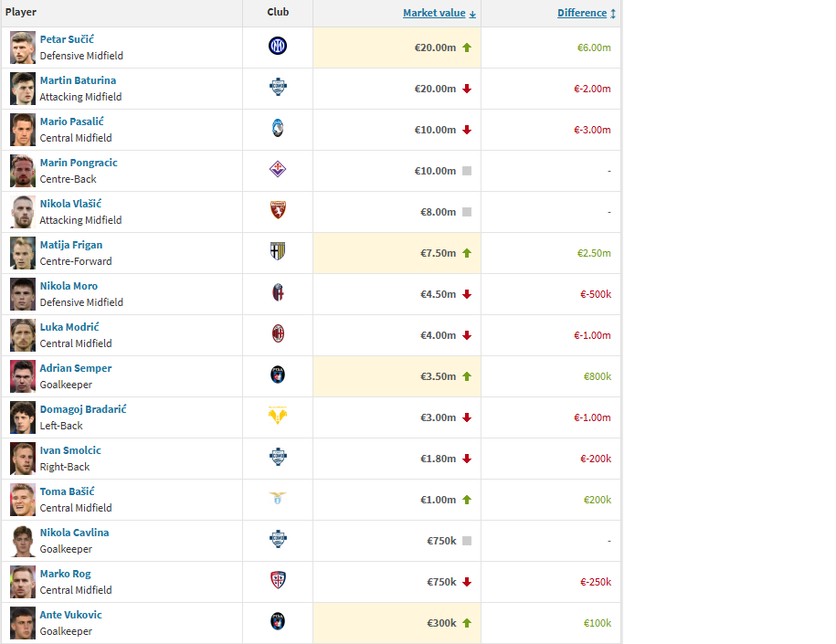This screenshot has height=644, width=836.
Task: Open the Atalanta crest in Mario Pasalić's row
Action: coord(278,129)
